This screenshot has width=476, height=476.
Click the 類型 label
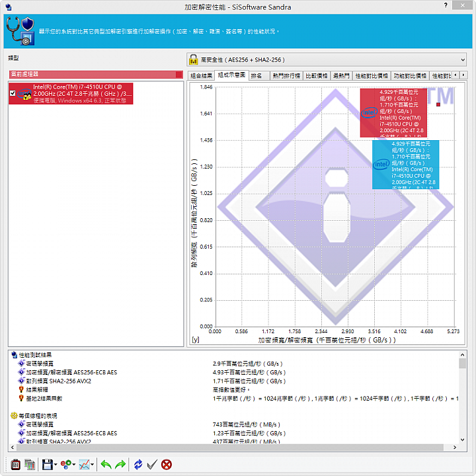(x=13, y=58)
